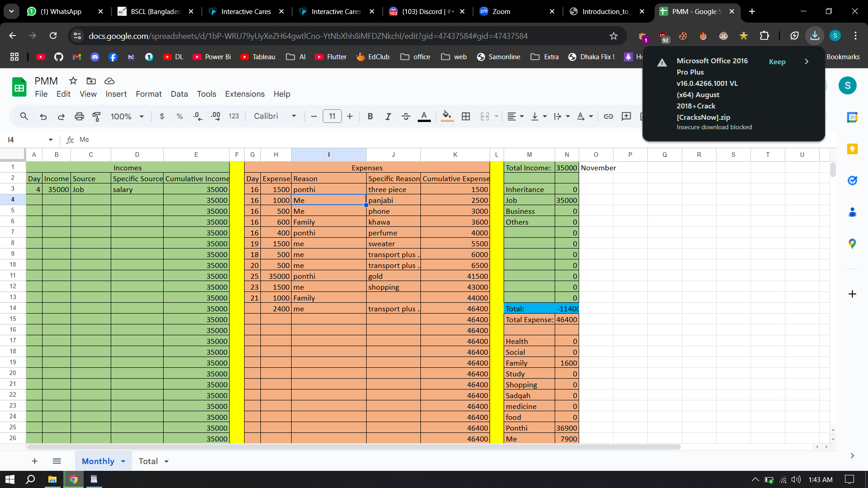Viewport: 868px width, 488px height.
Task: Click the add new sheet button
Action: 34,461
